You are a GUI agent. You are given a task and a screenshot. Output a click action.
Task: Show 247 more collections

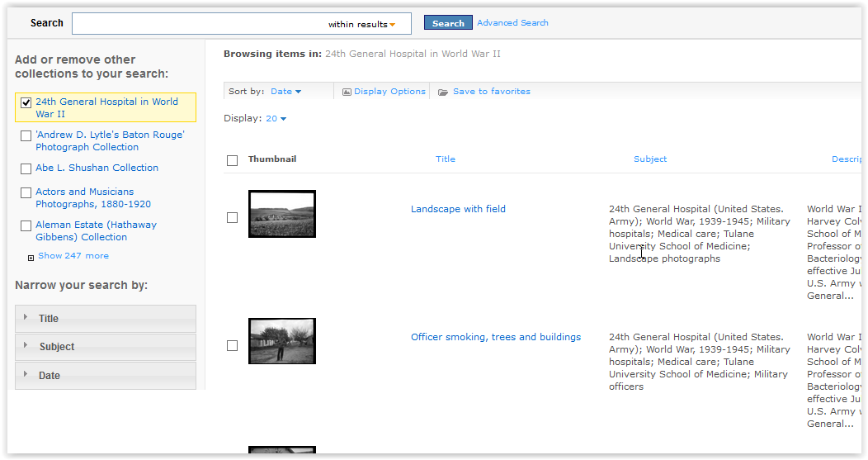coord(73,255)
